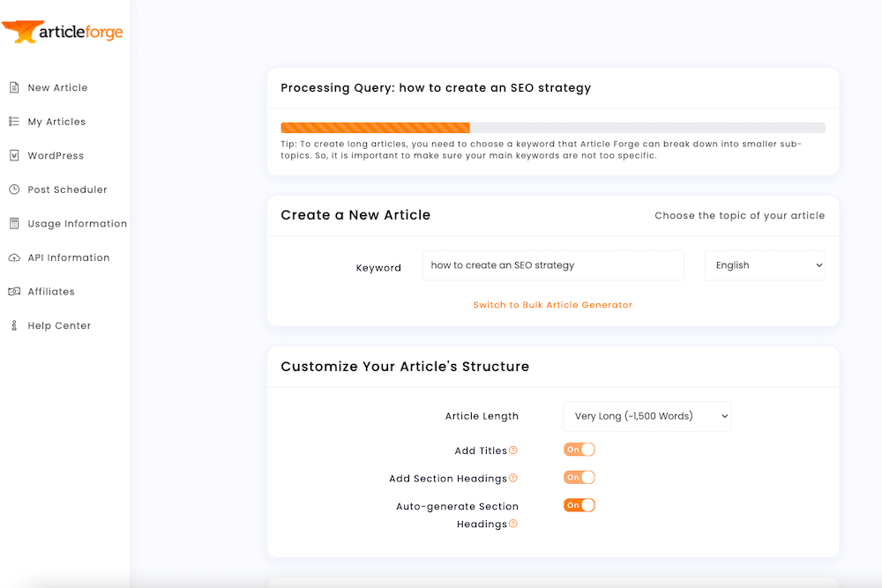
Task: Click into the Keyword input field
Action: pyautogui.click(x=552, y=265)
